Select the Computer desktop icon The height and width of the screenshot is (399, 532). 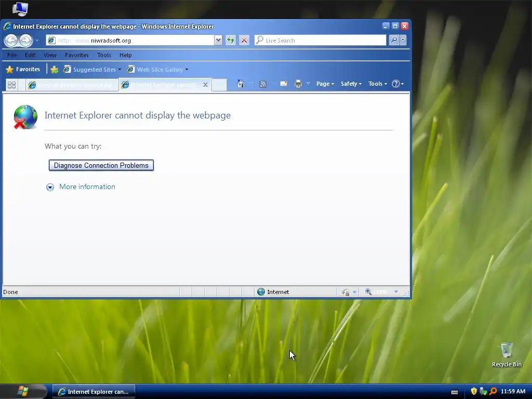[x=20, y=9]
